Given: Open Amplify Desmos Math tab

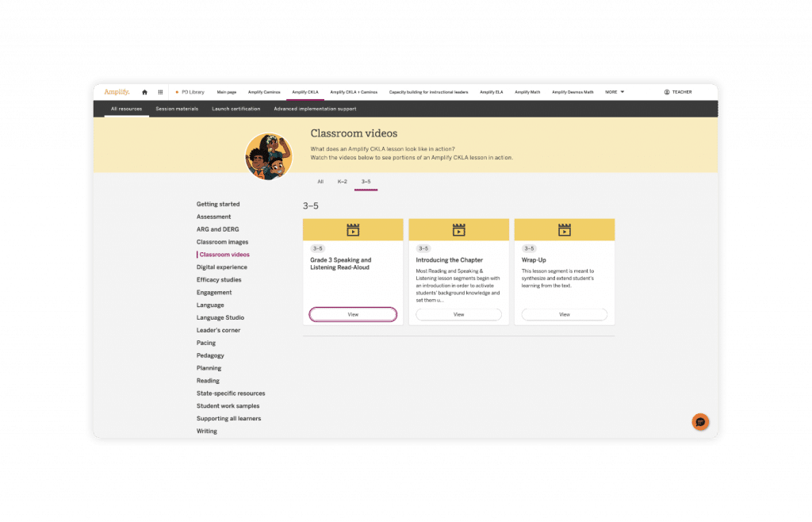Looking at the screenshot, I should coord(573,92).
